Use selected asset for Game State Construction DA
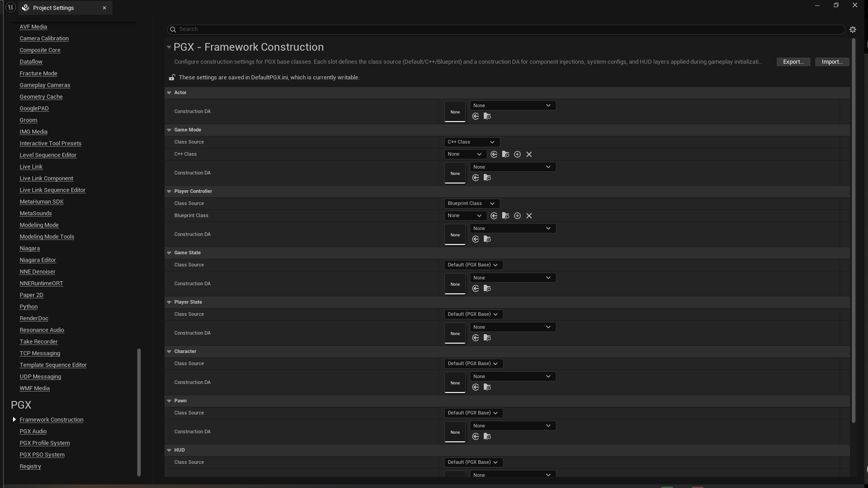The height and width of the screenshot is (488, 868). click(x=476, y=289)
